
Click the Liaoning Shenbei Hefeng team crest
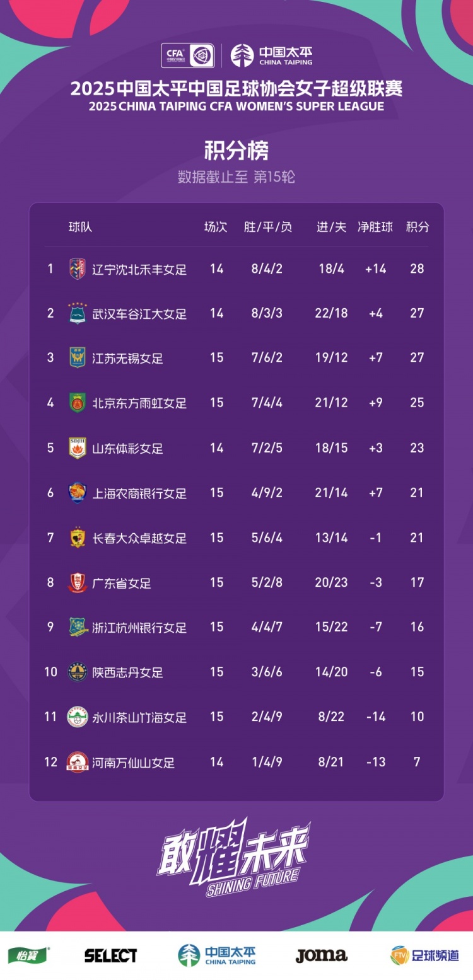click(77, 269)
